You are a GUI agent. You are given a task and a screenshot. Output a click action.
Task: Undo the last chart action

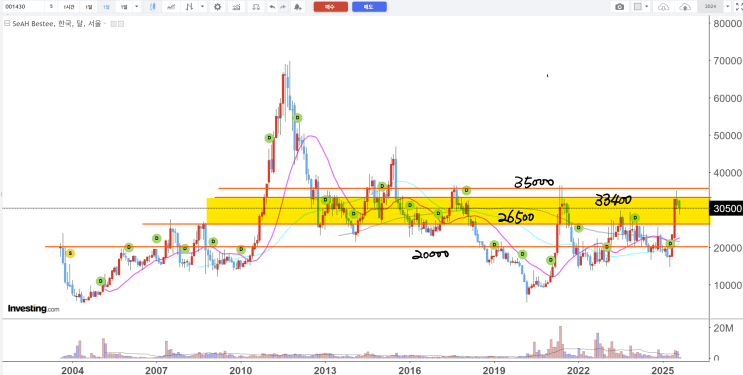(272, 7)
